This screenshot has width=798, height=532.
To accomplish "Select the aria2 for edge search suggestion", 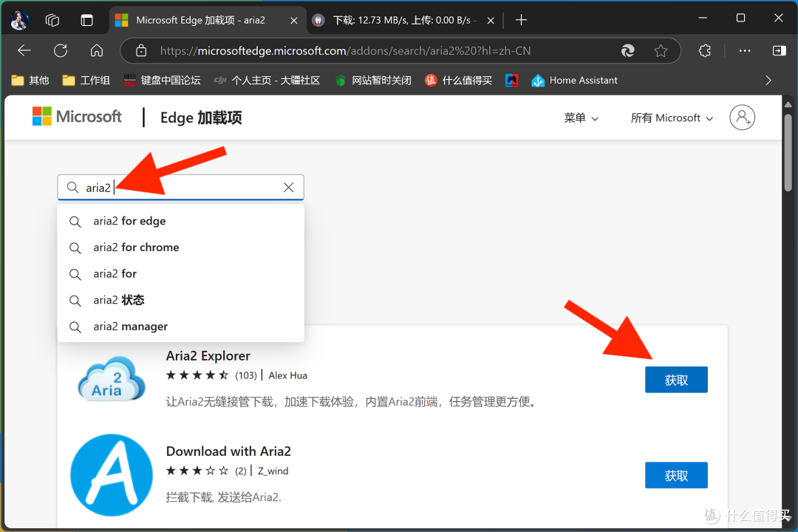I will [130, 221].
